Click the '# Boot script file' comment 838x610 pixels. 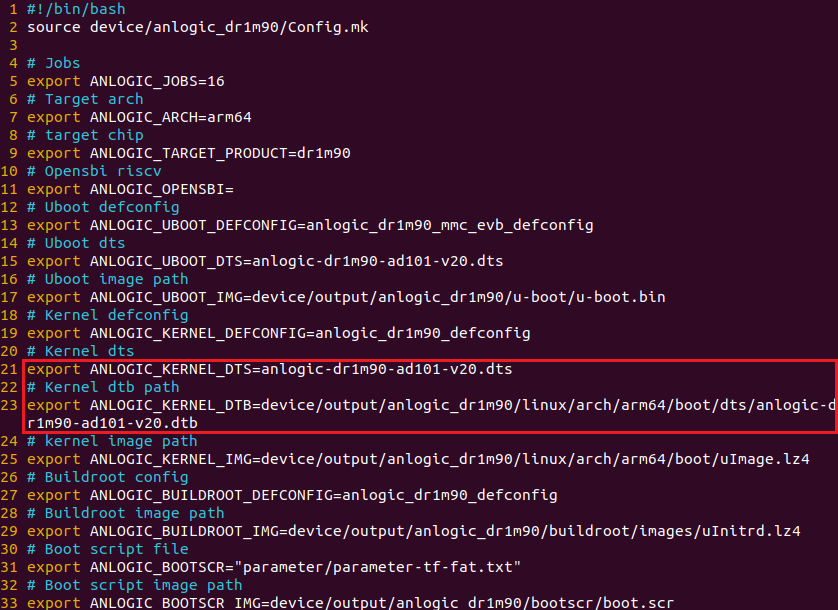(107, 549)
